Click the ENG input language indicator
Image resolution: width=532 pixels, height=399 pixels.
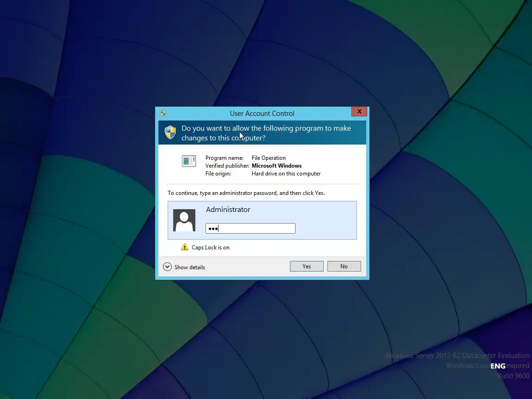pos(498,366)
